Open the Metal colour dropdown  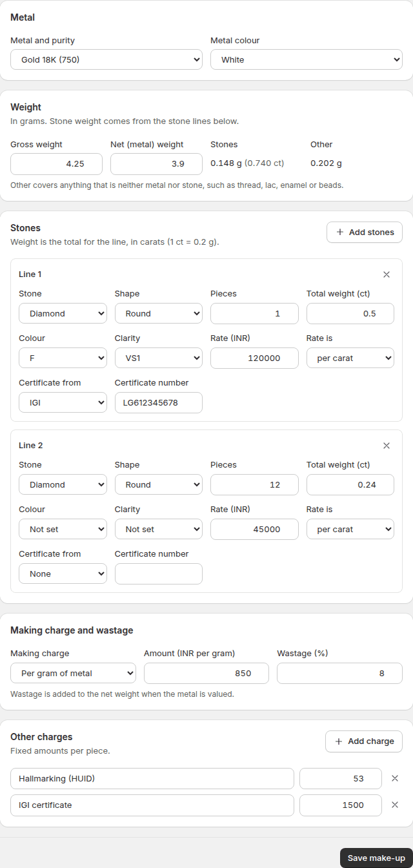click(307, 59)
